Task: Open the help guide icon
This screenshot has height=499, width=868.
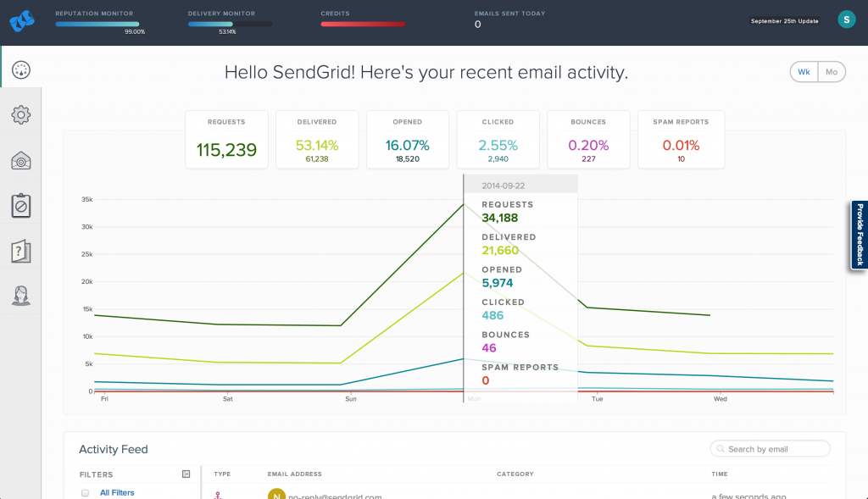Action: pyautogui.click(x=20, y=251)
